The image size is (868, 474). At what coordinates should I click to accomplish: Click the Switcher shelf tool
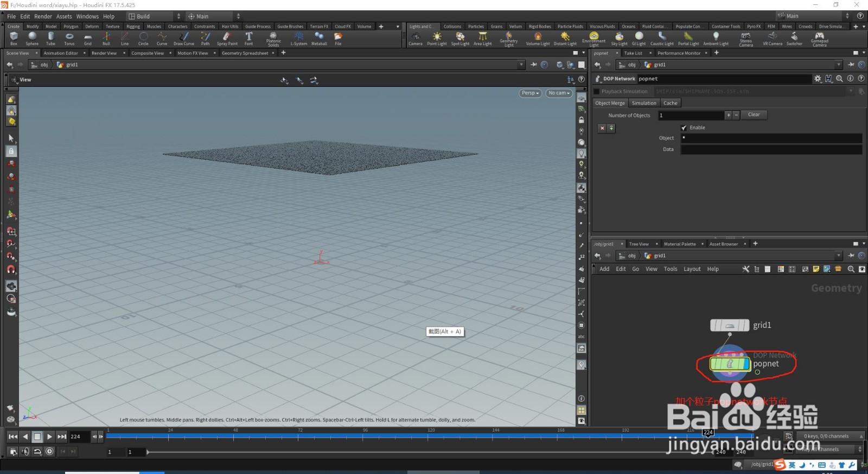(x=794, y=38)
